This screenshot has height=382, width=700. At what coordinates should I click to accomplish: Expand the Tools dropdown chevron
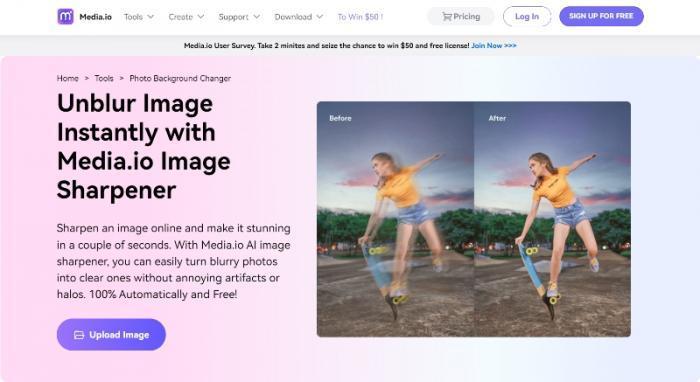pyautogui.click(x=150, y=17)
